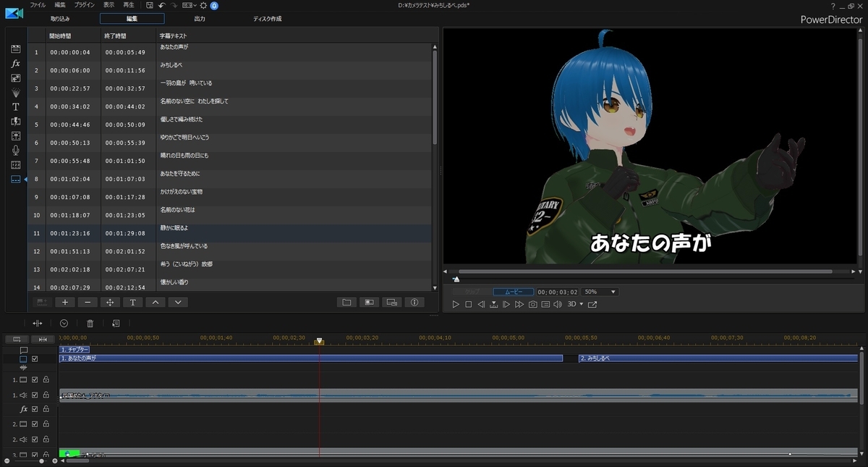
Task: Start playback with the play button
Action: pyautogui.click(x=456, y=304)
